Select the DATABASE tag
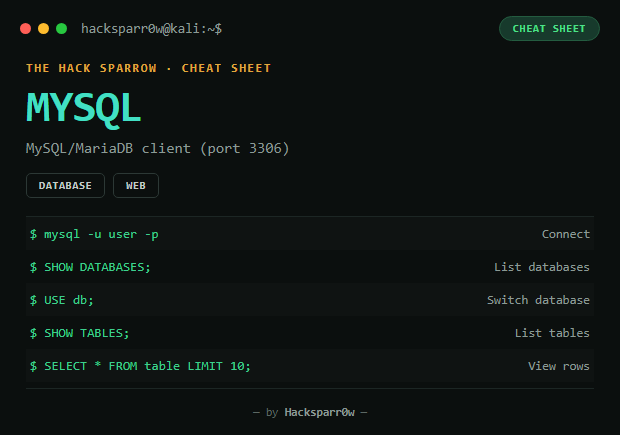The height and width of the screenshot is (435, 620). (65, 185)
